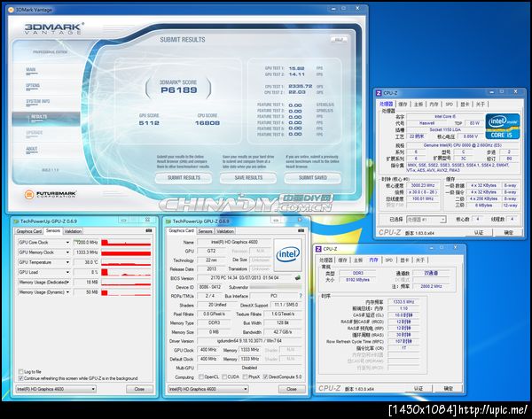Image resolution: width=532 pixels, height=419 pixels.
Task: Open the Memory Usage (Dedicated) sensor dropdown
Action: pos(67,282)
